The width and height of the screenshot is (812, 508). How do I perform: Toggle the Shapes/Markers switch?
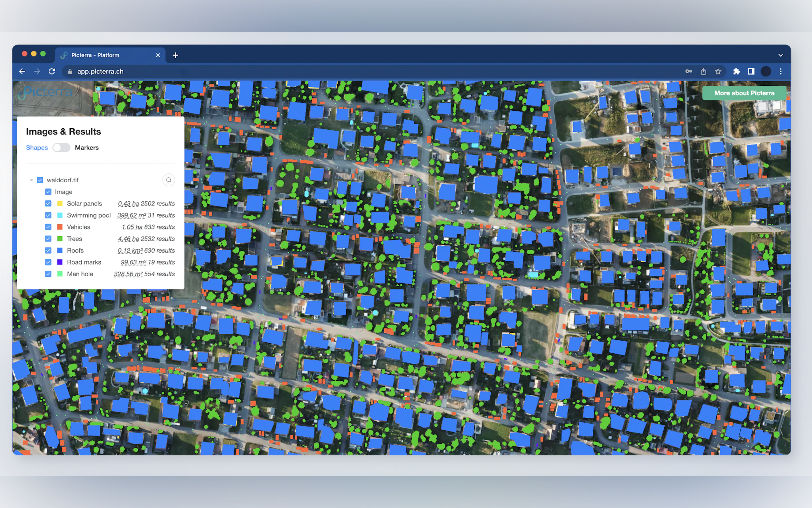click(x=61, y=147)
